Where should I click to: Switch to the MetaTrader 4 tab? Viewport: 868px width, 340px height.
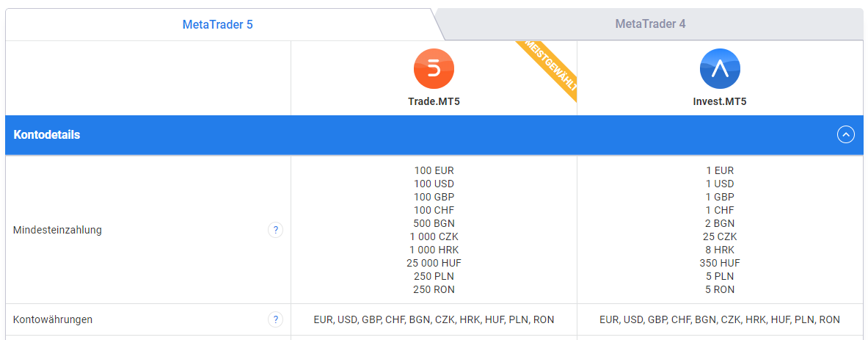[650, 24]
